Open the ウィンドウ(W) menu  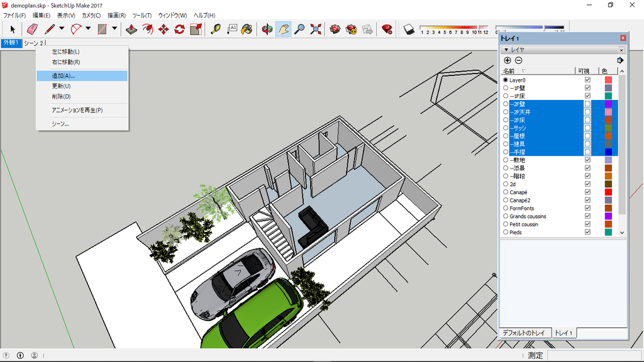point(172,15)
